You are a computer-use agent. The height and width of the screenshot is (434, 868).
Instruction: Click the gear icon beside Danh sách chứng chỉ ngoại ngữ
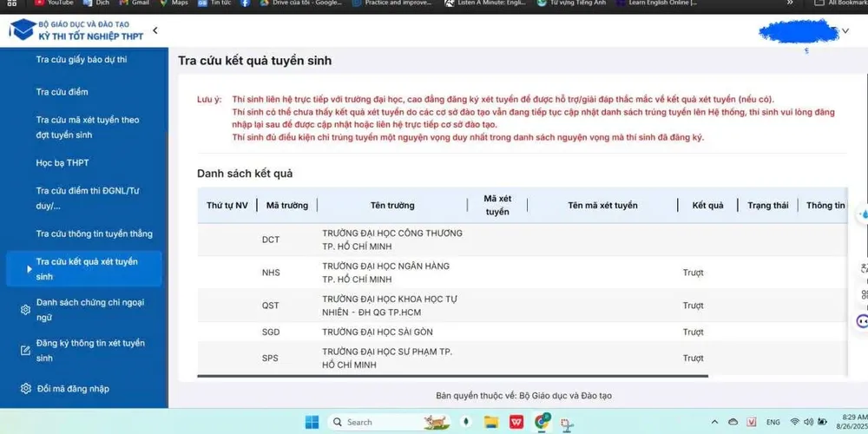pos(25,310)
